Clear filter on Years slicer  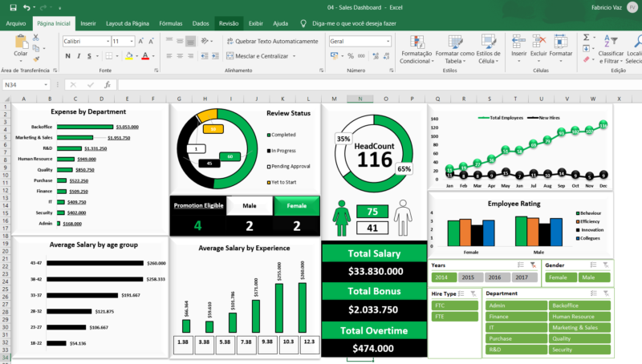[x=533, y=265]
